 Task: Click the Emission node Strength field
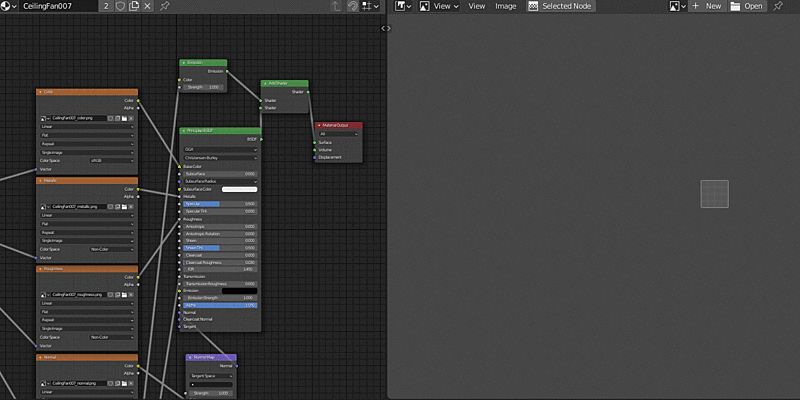pos(203,87)
